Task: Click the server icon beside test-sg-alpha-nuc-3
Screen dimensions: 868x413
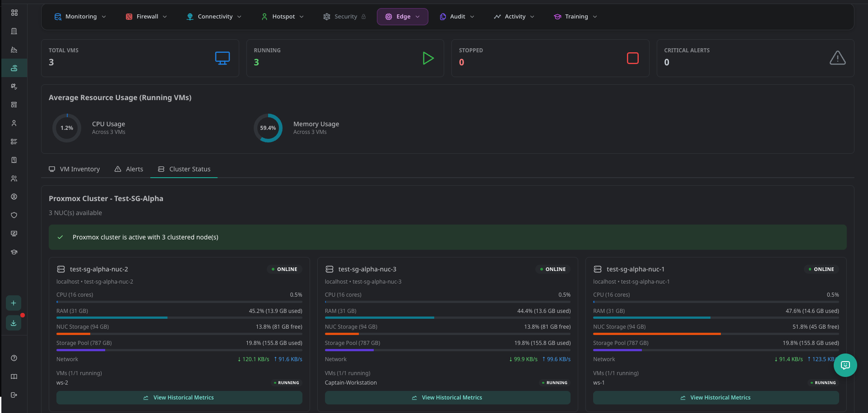Action: pos(330,269)
